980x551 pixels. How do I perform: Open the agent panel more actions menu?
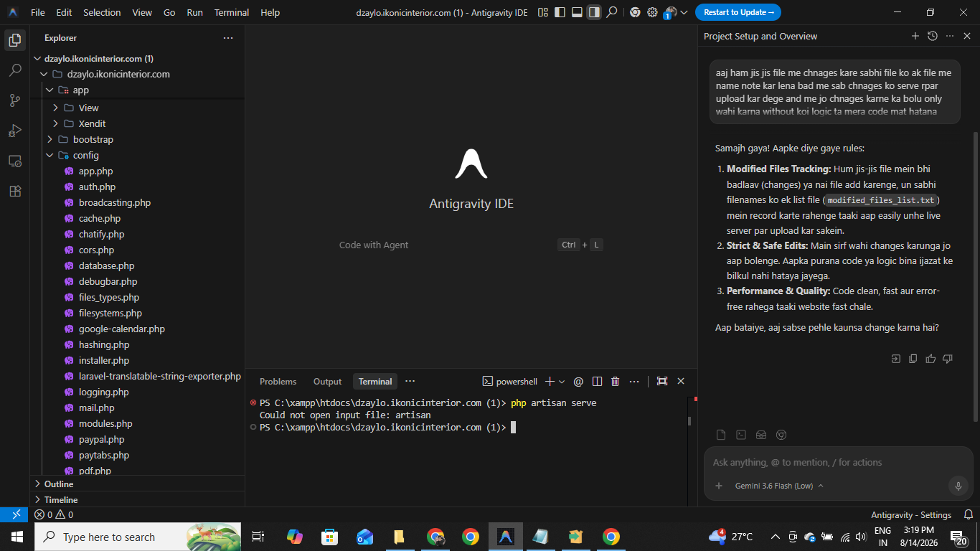point(950,36)
